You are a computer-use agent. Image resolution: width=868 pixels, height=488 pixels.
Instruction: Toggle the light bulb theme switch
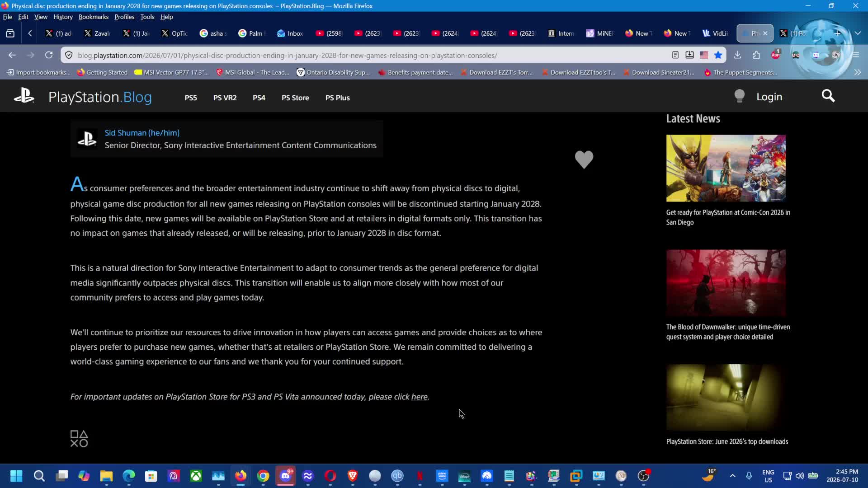(739, 96)
